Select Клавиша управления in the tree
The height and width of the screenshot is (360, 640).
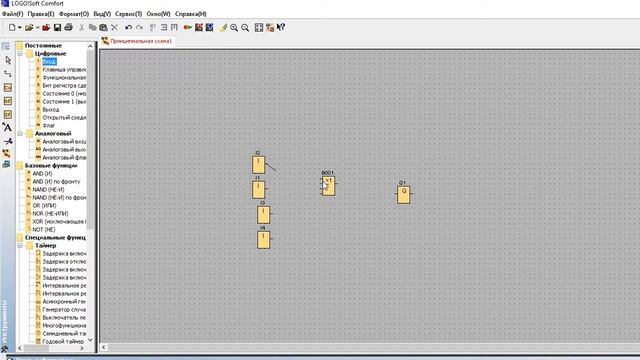[64, 70]
